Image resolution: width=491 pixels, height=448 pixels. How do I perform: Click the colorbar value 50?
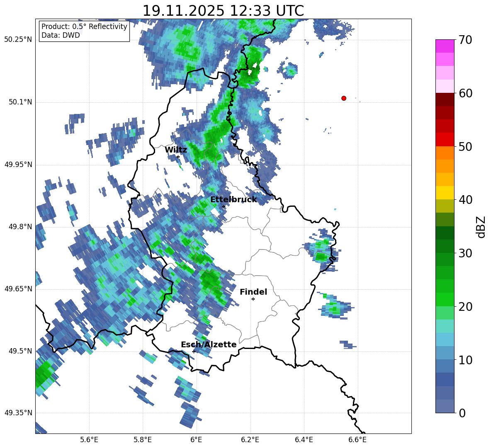pyautogui.click(x=465, y=147)
